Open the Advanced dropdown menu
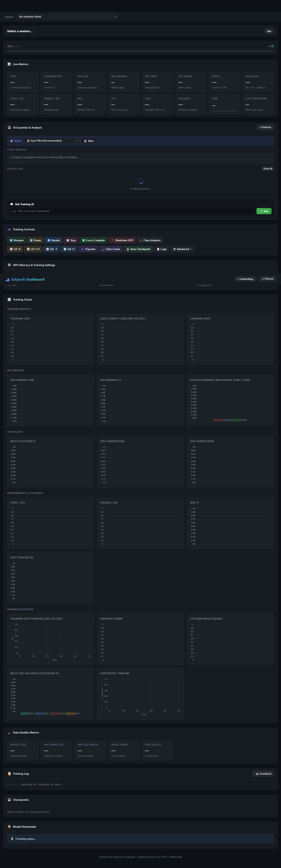The height and width of the screenshot is (868, 281). pyautogui.click(x=182, y=249)
